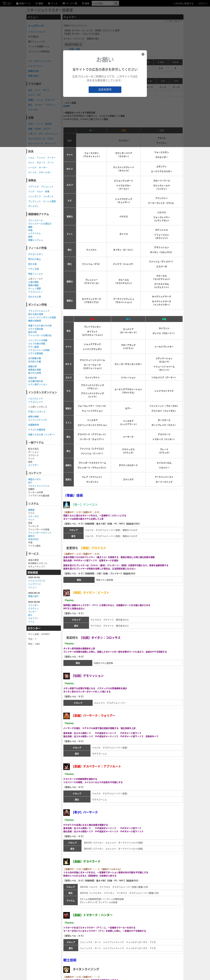Open the 覚醒エンブレム sidebar link
The width and height of the screenshot is (210, 980).
[35, 240]
